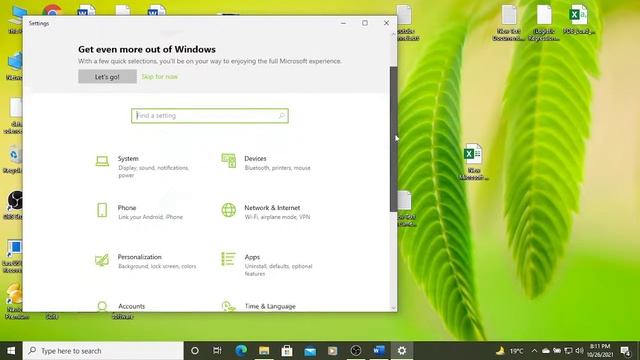
Task: Launch Cortana from the taskbar
Action: point(195,351)
